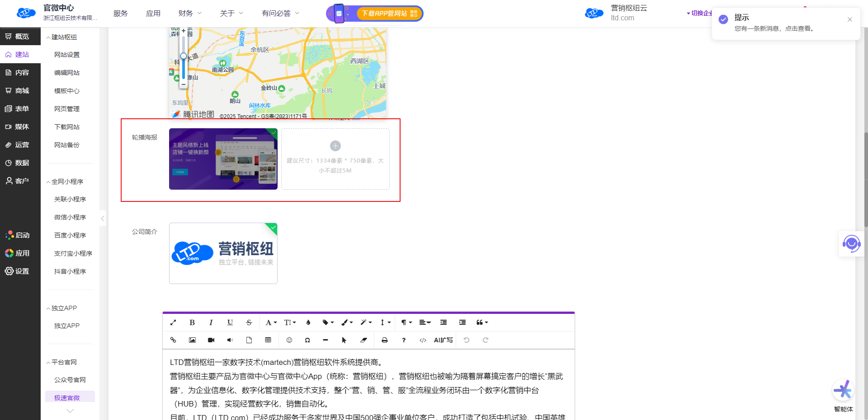Open the inline style brush dropdown
Screen dimensions: 868x420
pos(347,322)
